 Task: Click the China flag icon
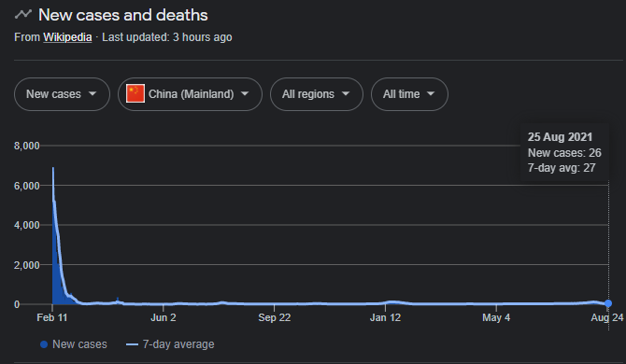(135, 93)
